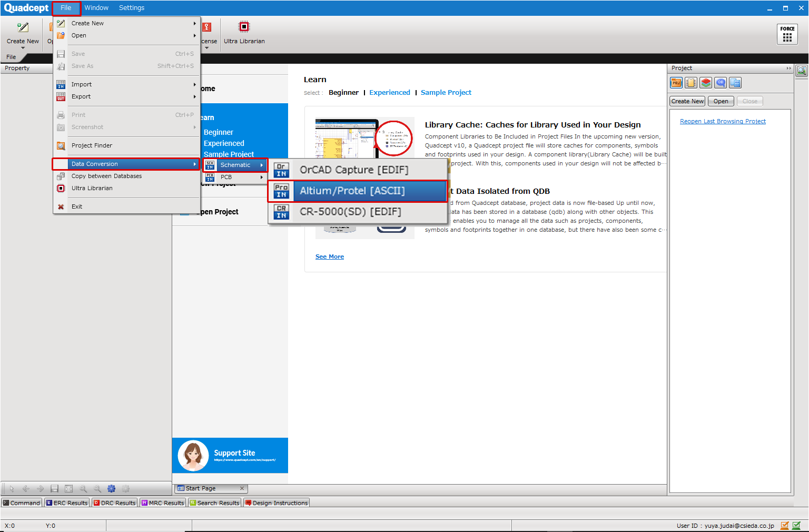Select Altium/Protel [ASCII] import option
Screen dimensions: 809x532
click(358, 191)
